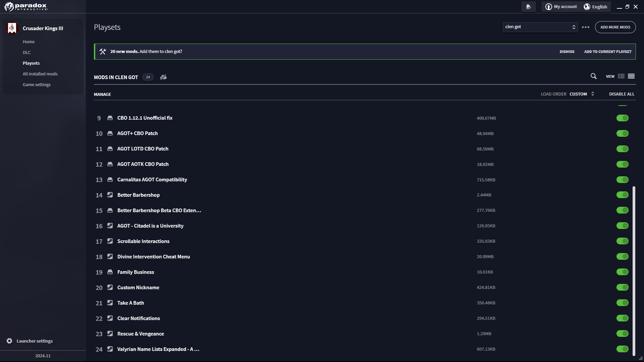Viewport: 644px width, 362px height.
Task: Disable the CBO 1.12.1 Unofficial fix mod
Action: tap(623, 118)
